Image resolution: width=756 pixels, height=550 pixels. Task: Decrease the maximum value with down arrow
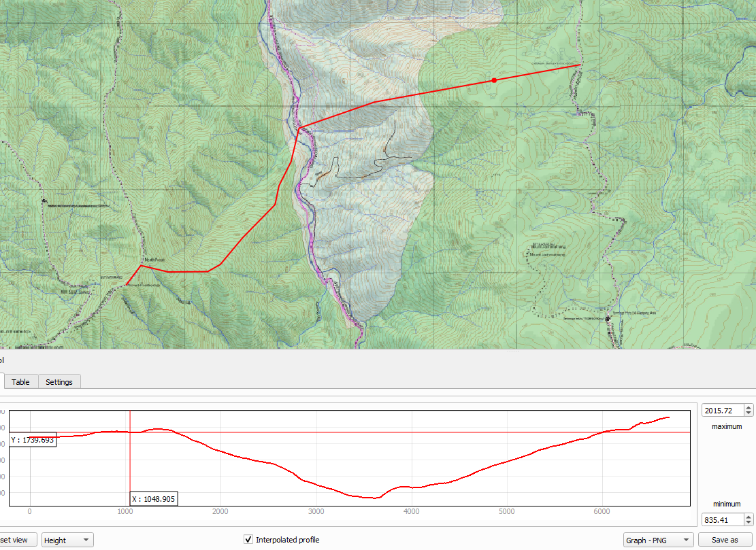(x=749, y=413)
